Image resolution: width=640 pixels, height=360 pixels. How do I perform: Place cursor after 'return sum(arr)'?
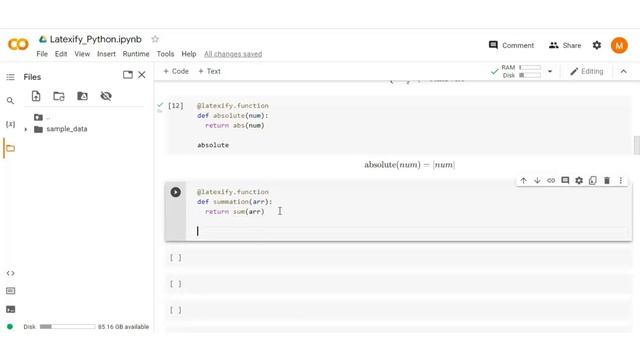tap(265, 211)
